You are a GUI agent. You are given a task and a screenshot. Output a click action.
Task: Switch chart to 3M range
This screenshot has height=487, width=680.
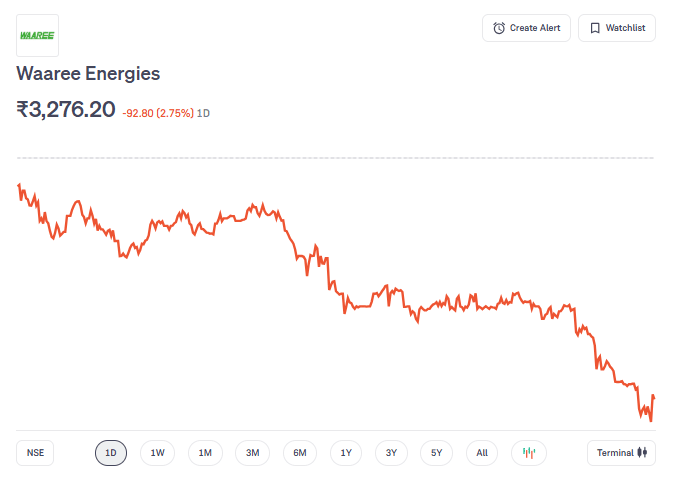pyautogui.click(x=253, y=453)
